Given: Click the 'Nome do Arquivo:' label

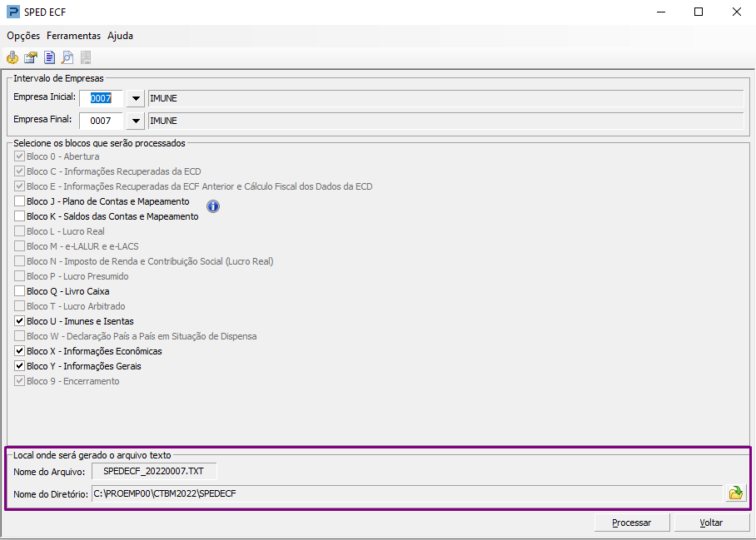Looking at the screenshot, I should pyautogui.click(x=49, y=472).
